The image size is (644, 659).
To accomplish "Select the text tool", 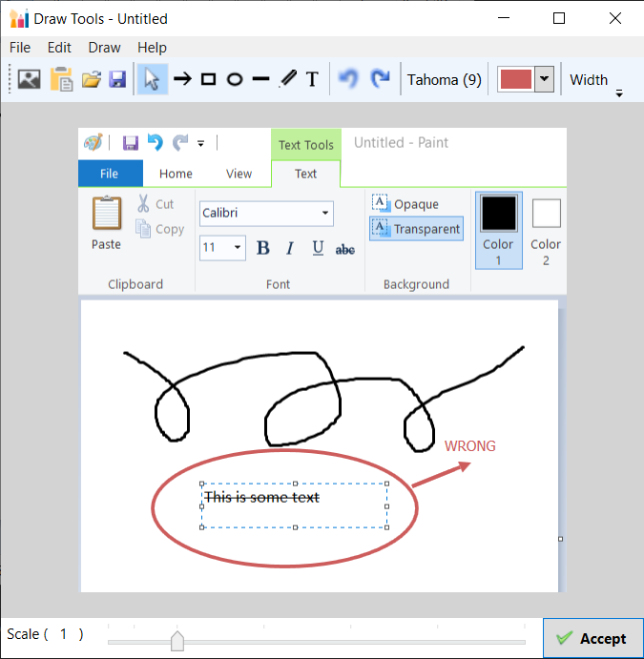I will pyautogui.click(x=312, y=80).
